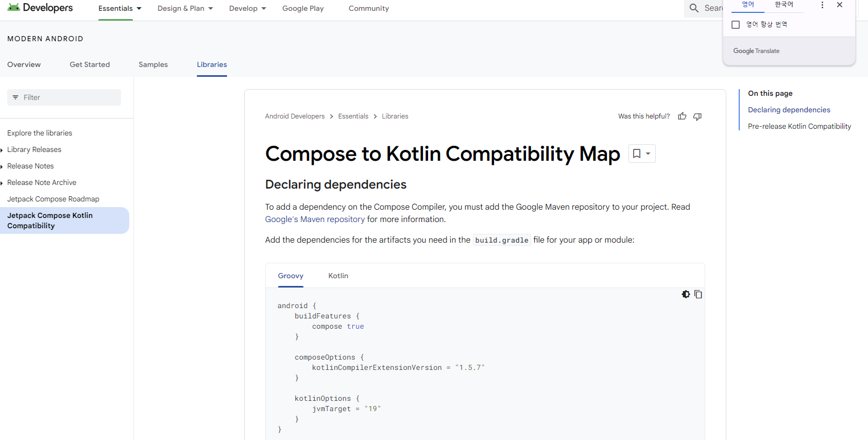Jump to Declaring dependencies section
Image resolution: width=868 pixels, height=440 pixels.
pos(789,110)
